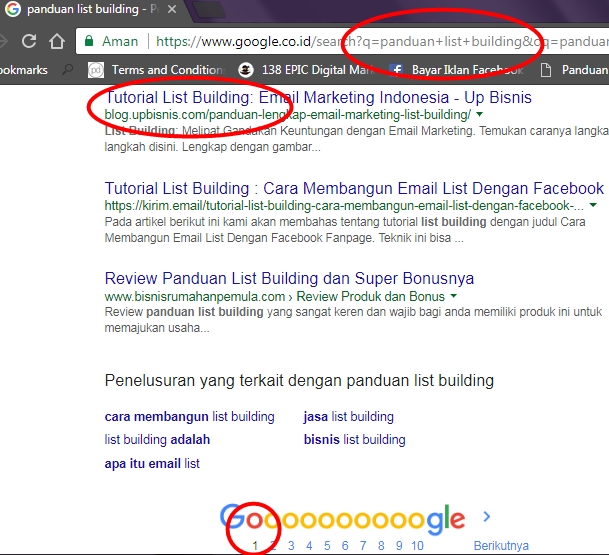Click the blog.upbisnis.com green URL
Image resolution: width=609 pixels, height=555 pixels.
tap(288, 115)
